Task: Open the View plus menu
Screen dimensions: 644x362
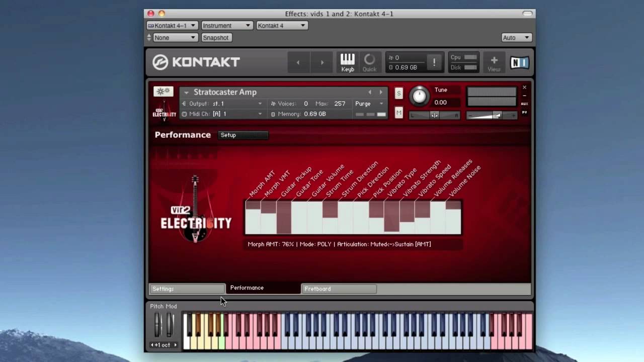Action: (x=494, y=63)
